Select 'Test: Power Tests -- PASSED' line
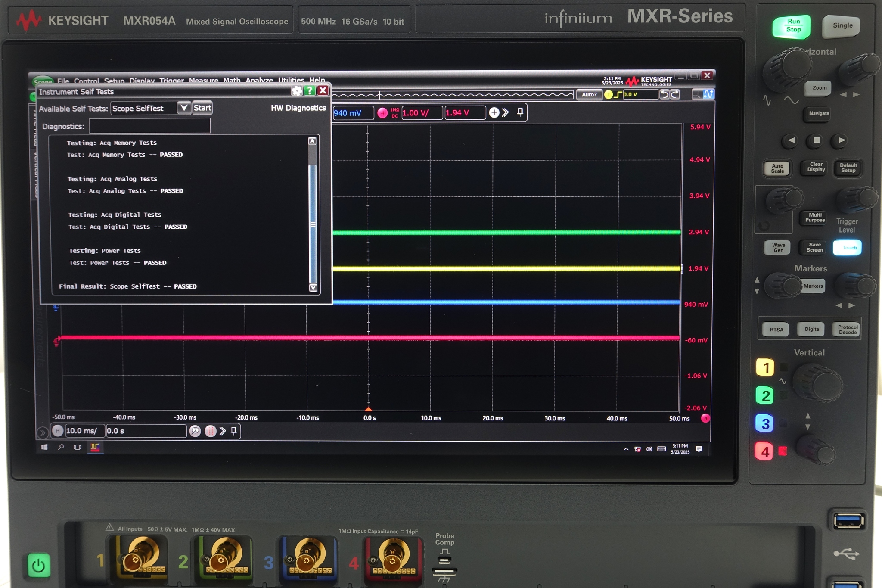Screen dimensions: 882x588 tap(118, 262)
